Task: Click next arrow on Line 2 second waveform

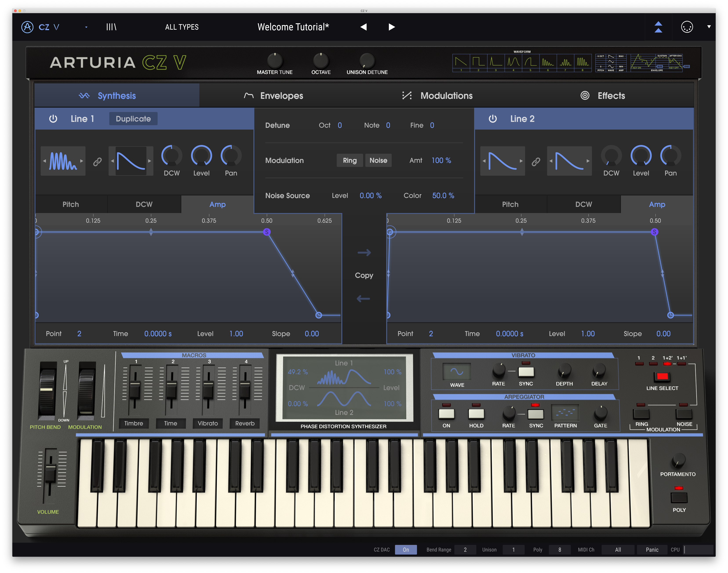Action: (x=588, y=161)
